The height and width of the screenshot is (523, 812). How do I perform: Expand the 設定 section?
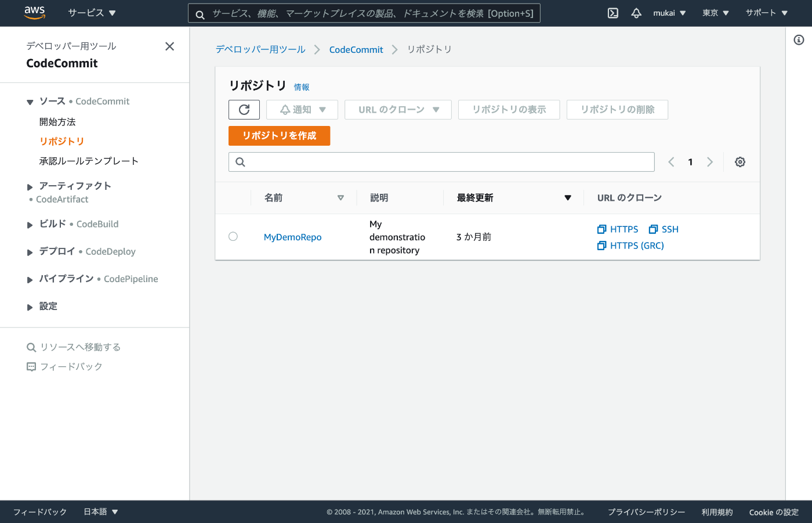(x=30, y=307)
